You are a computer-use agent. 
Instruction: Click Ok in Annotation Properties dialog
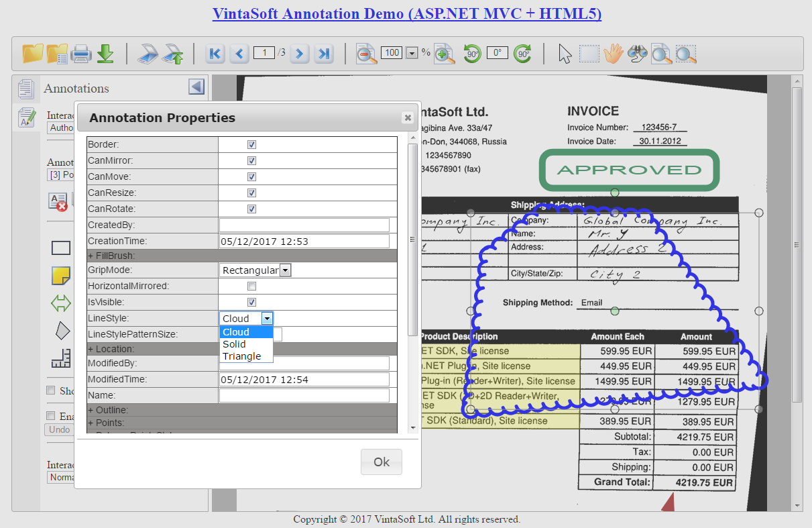(x=382, y=462)
